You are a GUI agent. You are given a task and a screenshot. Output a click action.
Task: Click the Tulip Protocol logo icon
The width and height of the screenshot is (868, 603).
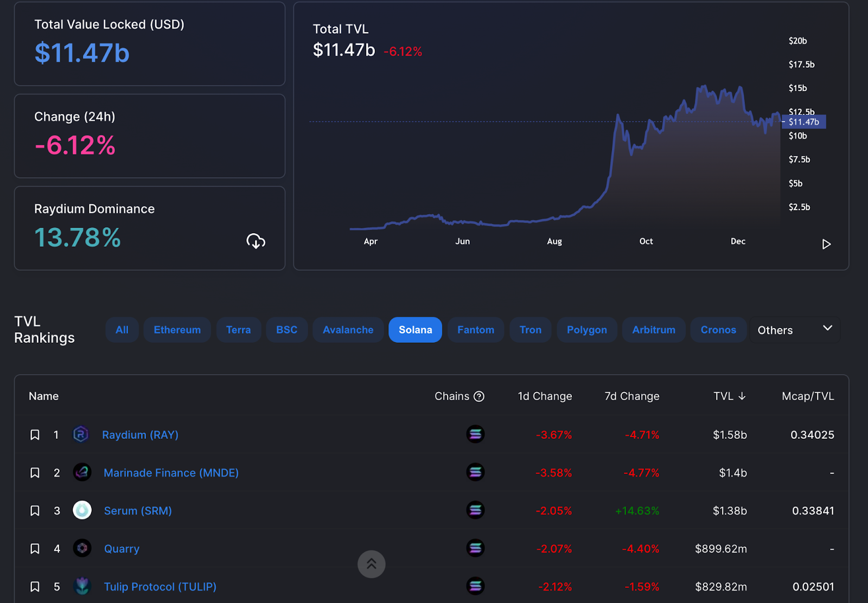(x=82, y=586)
